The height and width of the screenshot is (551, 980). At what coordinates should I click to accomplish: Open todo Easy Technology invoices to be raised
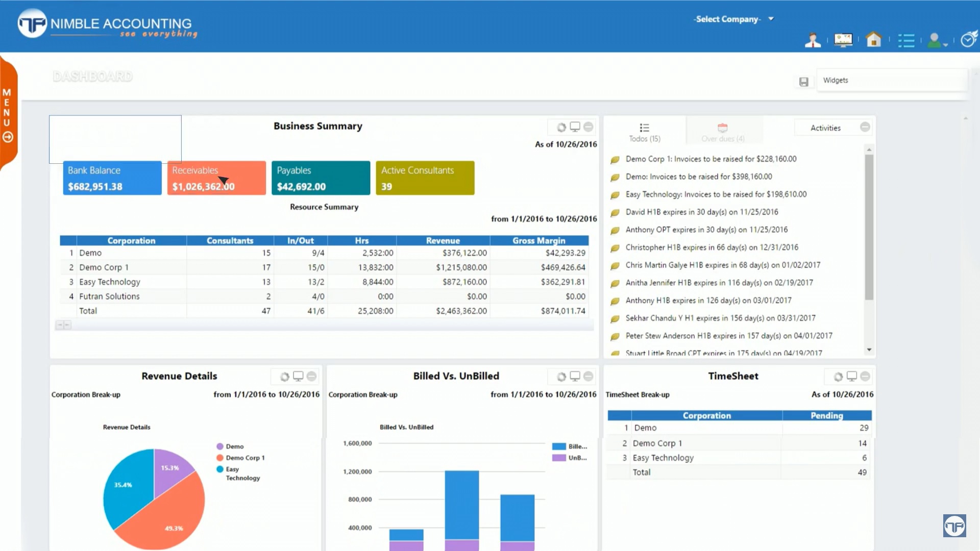coord(716,194)
